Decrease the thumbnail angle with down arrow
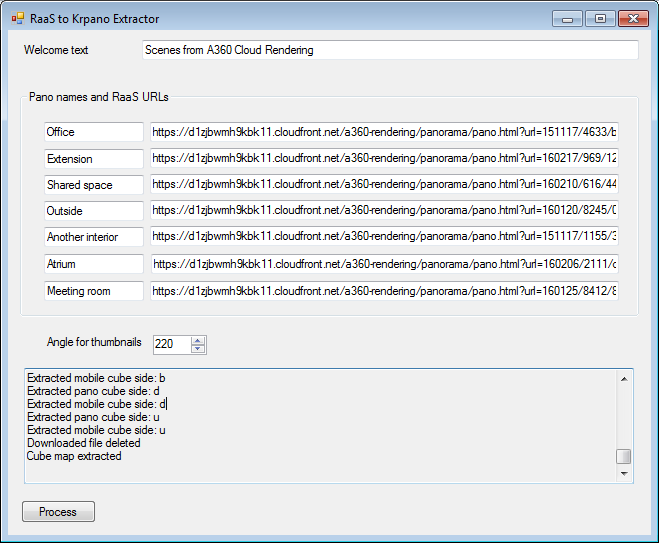The height and width of the screenshot is (543, 659). tap(198, 349)
